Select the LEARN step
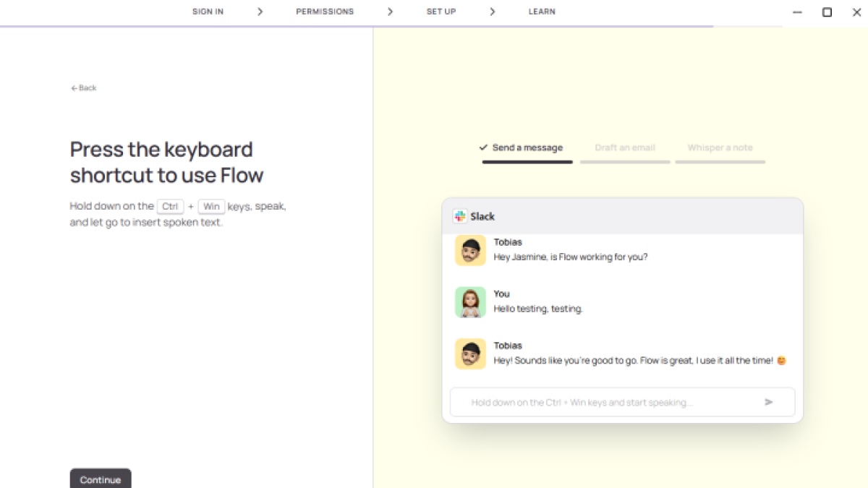The image size is (868, 488). tap(542, 12)
